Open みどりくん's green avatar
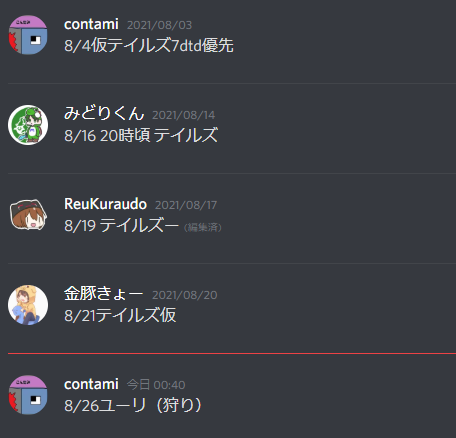Viewport: 456px width, 438px height. point(28,125)
